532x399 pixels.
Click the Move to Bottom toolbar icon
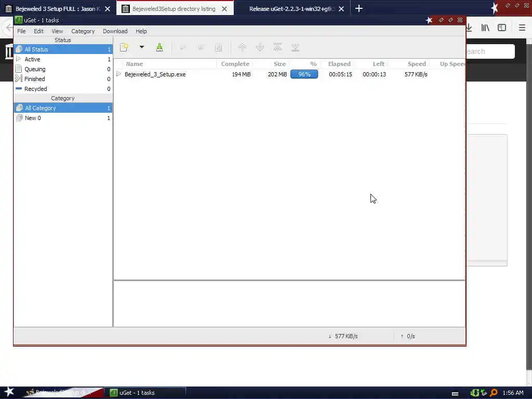coord(295,47)
